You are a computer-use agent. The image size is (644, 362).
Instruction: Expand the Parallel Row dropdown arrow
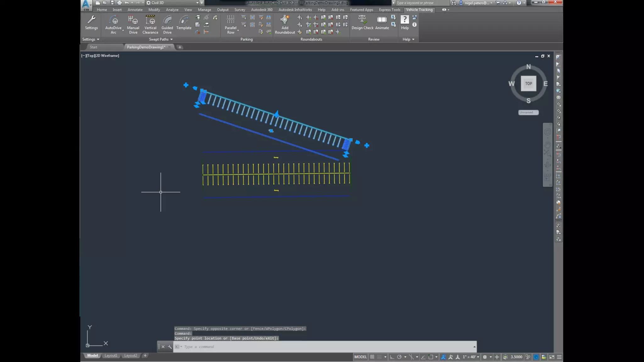coord(238,31)
